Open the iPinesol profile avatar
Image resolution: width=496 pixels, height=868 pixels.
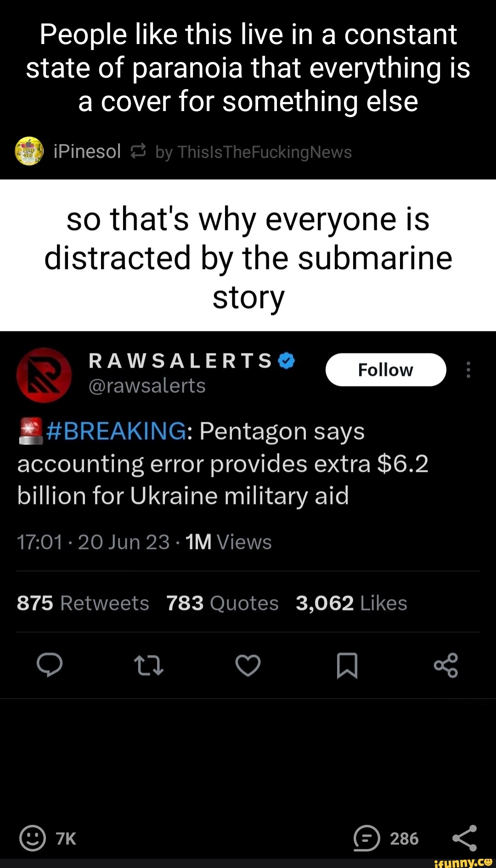tap(29, 151)
